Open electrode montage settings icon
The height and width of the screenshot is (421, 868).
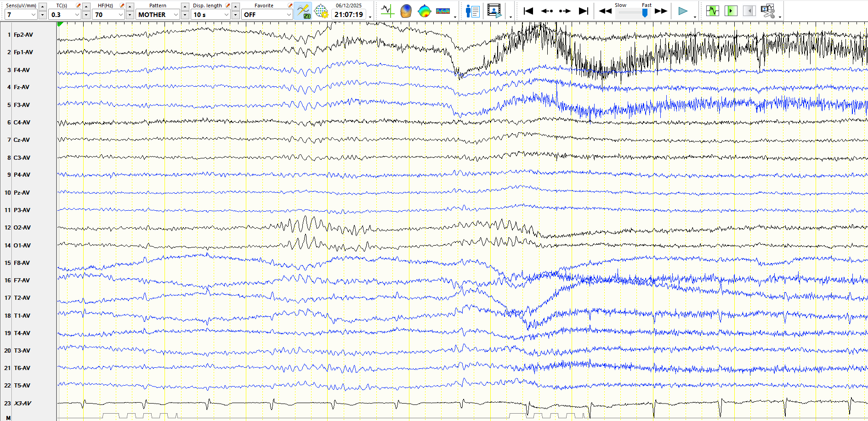click(321, 11)
